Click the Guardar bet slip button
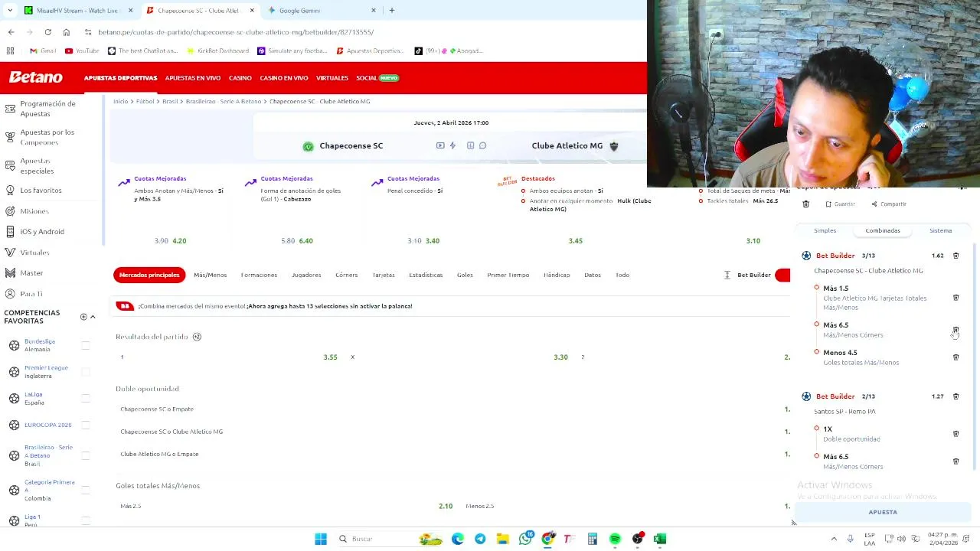This screenshot has height=551, width=980. 840,204
